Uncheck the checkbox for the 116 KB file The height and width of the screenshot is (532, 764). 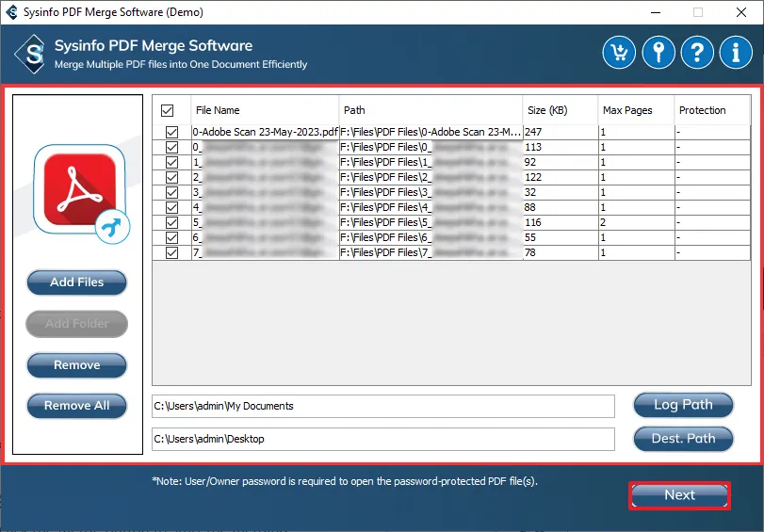click(171, 222)
